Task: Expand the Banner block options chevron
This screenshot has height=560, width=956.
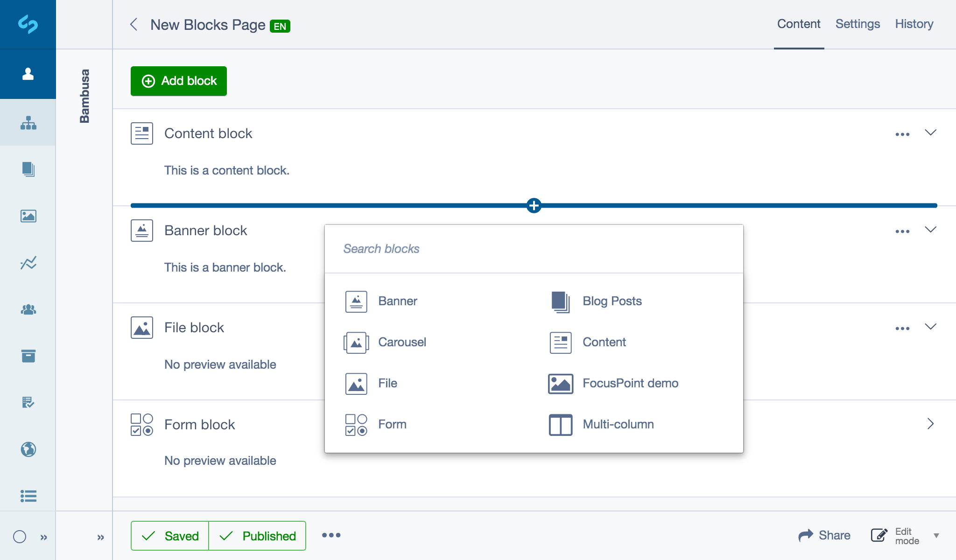Action: pos(930,229)
